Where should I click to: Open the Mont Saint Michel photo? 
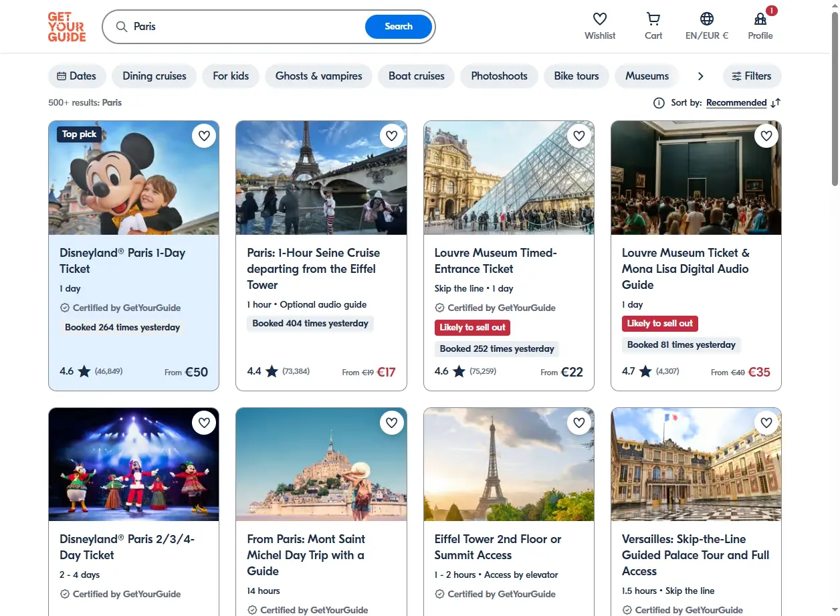pyautogui.click(x=321, y=464)
